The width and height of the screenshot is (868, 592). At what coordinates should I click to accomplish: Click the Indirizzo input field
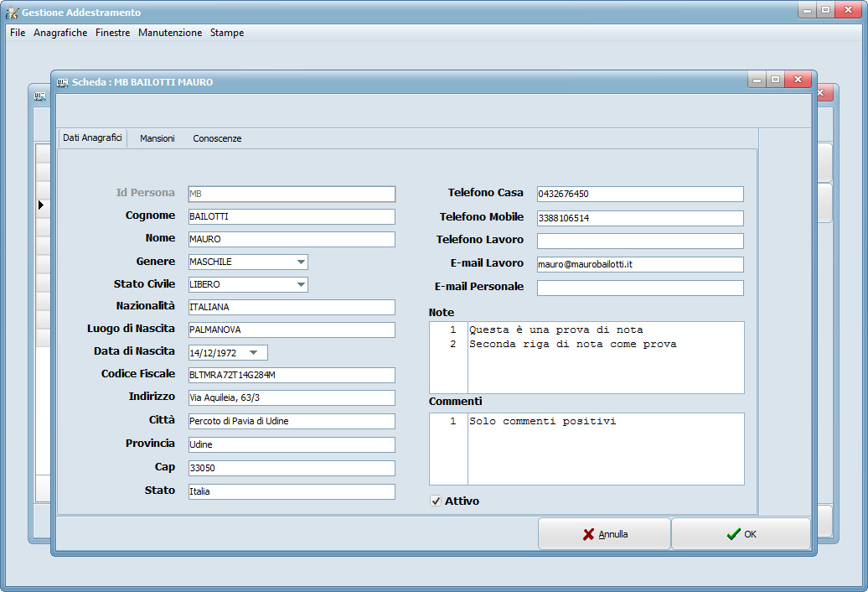point(292,397)
